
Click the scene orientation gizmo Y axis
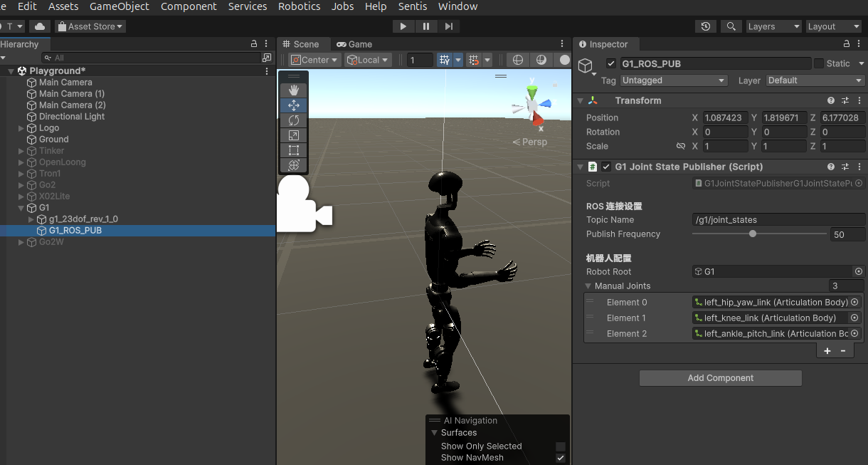[532, 90]
